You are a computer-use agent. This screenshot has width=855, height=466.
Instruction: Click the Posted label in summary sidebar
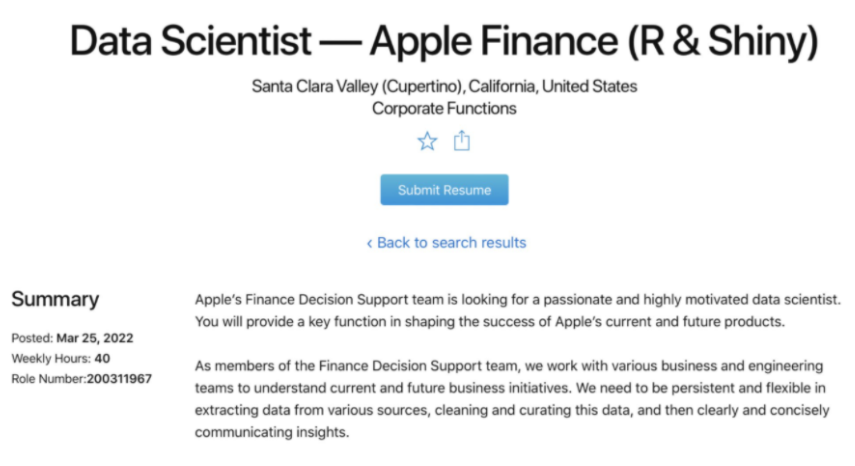click(x=32, y=338)
